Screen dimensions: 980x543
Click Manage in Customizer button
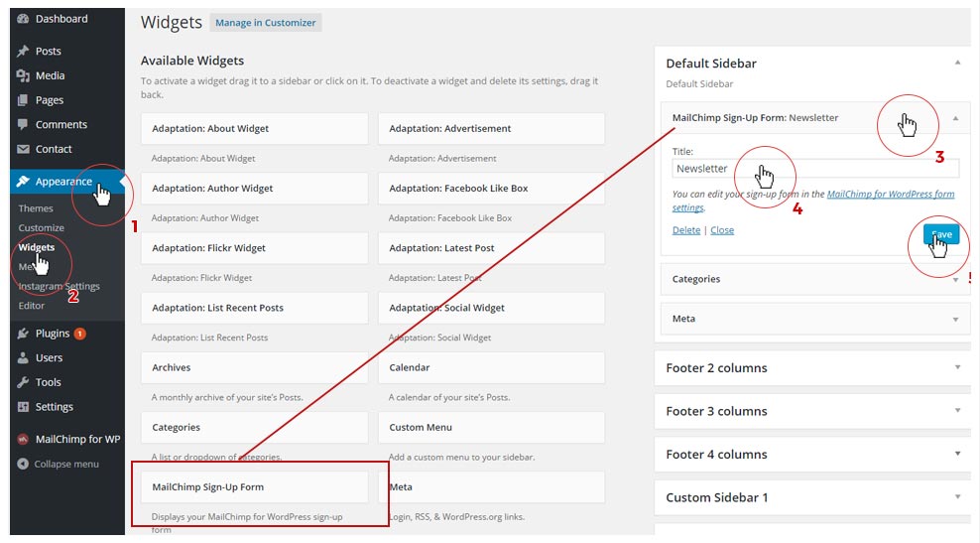coord(266,23)
